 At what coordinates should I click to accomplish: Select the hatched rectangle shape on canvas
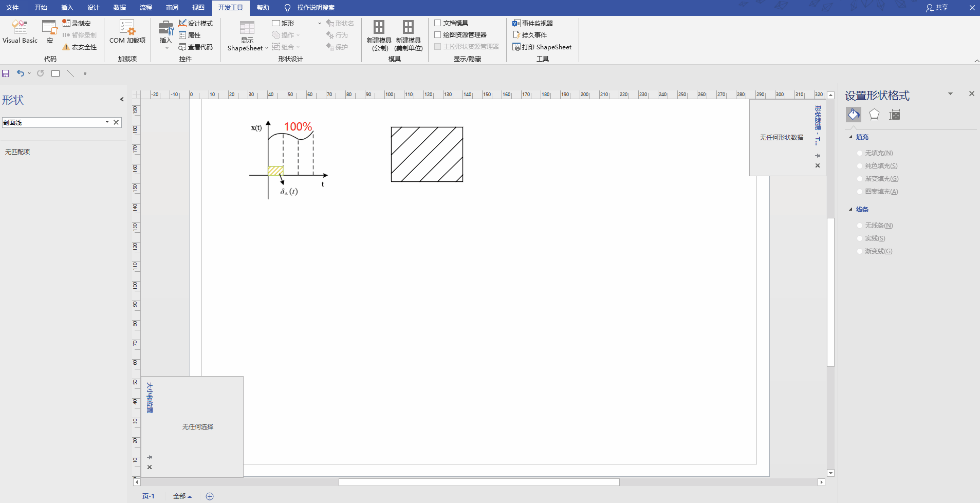427,154
